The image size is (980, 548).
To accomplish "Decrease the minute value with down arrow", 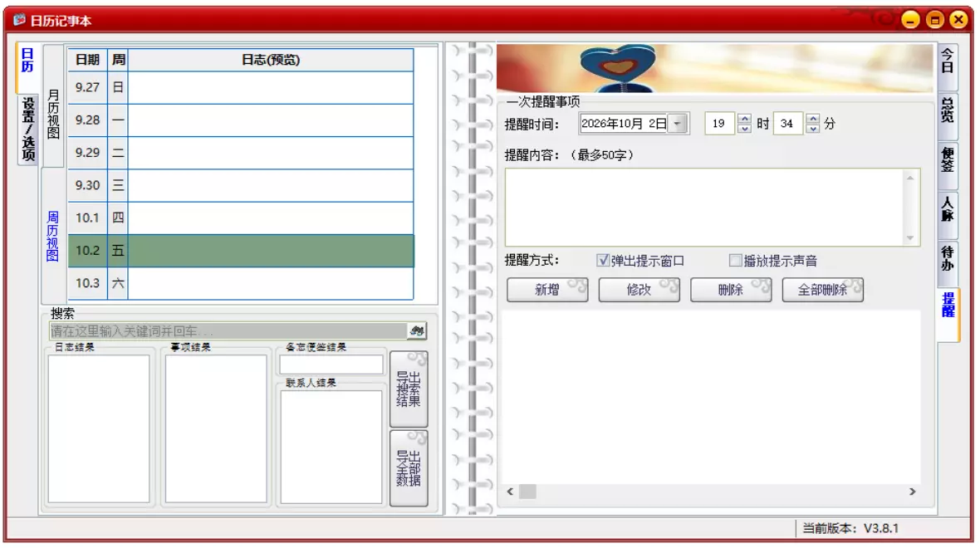I will (812, 128).
